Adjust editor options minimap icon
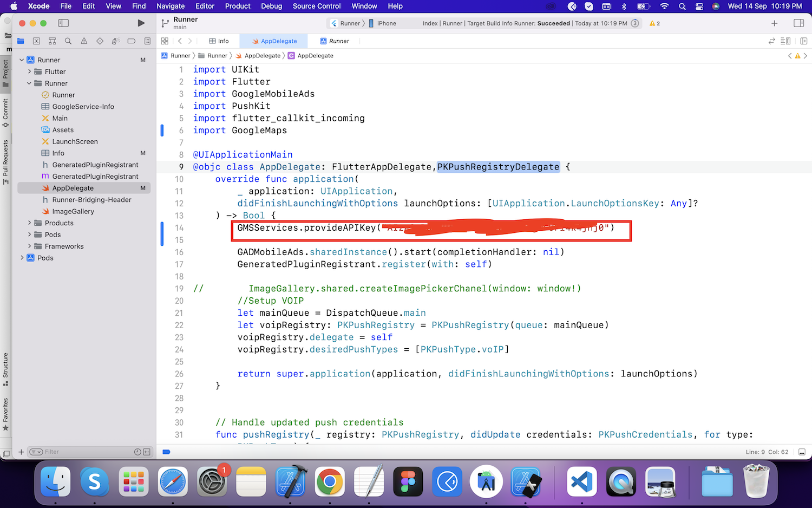The height and width of the screenshot is (508, 812). click(x=785, y=41)
